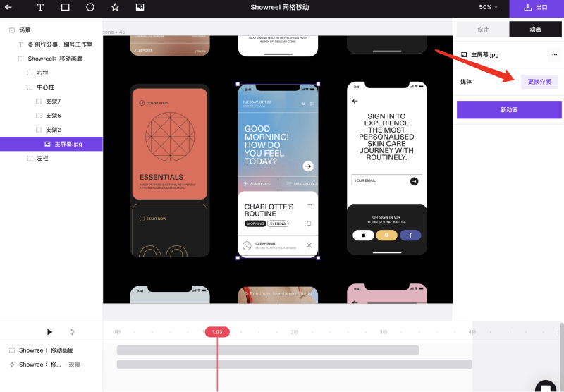Select the Rectangle shape tool

[65, 7]
